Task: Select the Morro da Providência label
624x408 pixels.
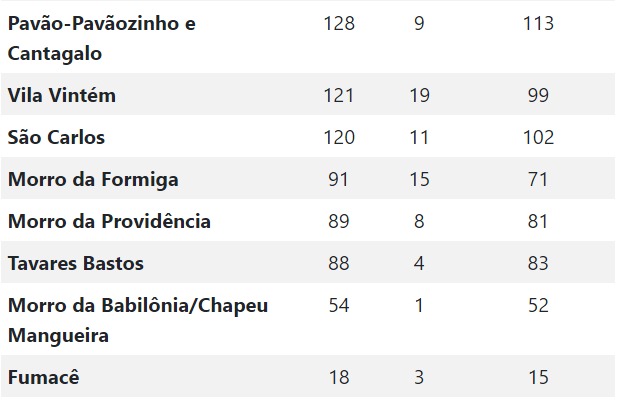Action: point(109,221)
